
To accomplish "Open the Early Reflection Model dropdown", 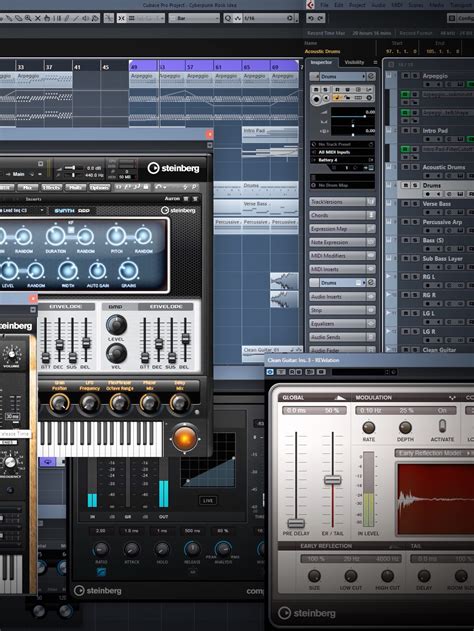I will coord(435,453).
